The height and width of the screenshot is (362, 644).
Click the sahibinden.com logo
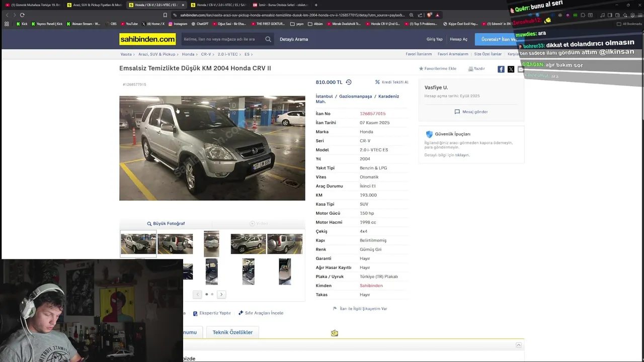147,39
